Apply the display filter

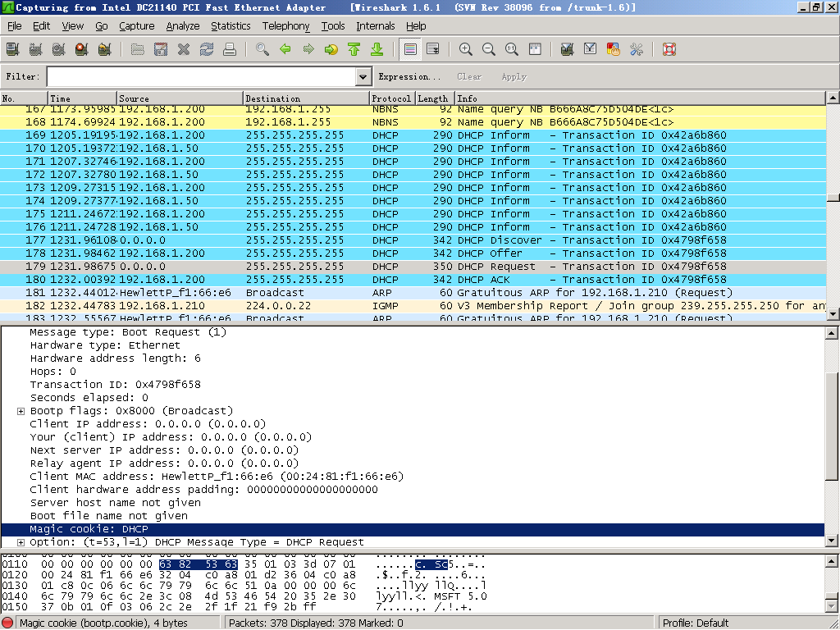(514, 76)
